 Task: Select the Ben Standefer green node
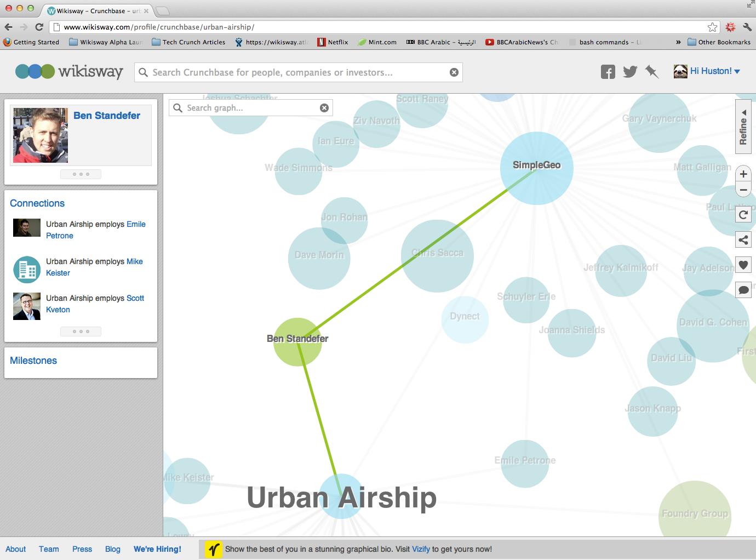pos(297,342)
